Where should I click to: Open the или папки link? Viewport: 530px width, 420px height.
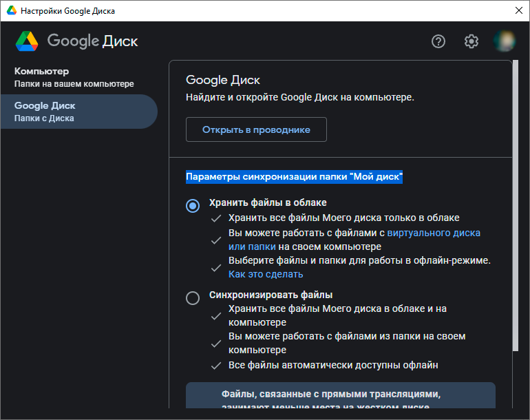(x=252, y=247)
